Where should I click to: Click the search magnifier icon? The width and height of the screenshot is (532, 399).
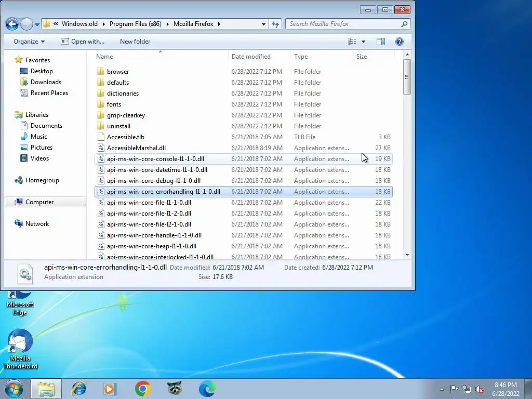tap(404, 24)
